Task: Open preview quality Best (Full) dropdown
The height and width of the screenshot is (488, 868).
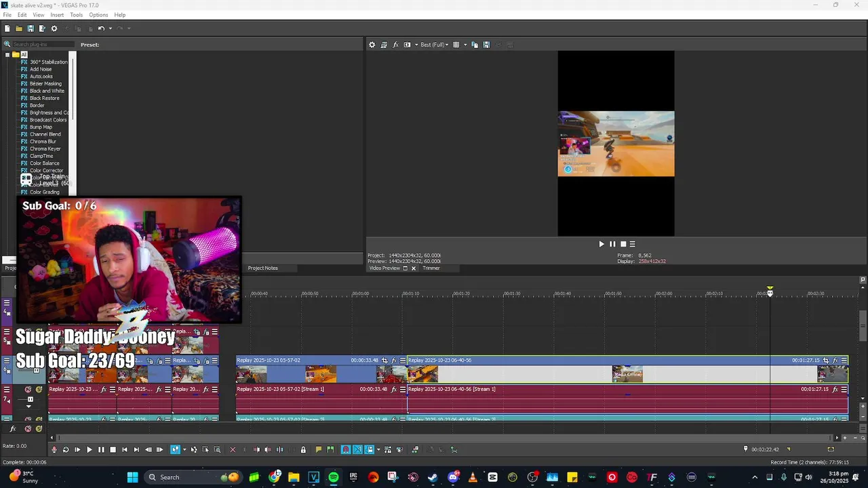Action: click(435, 45)
